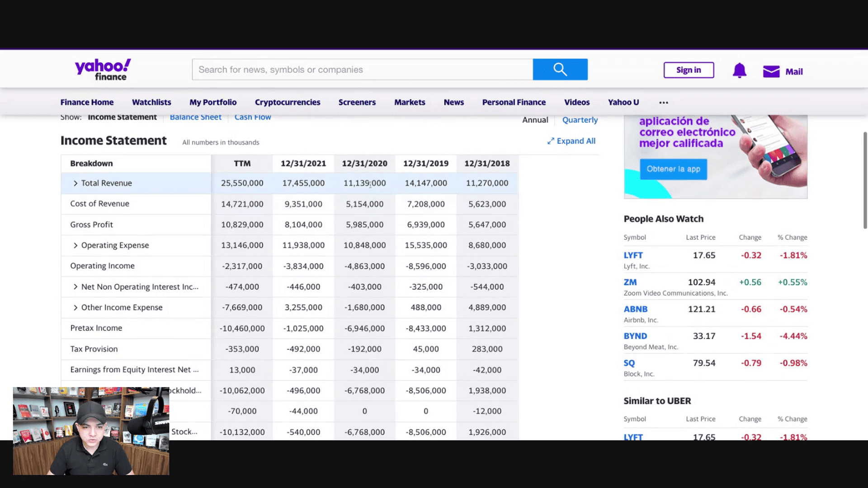The height and width of the screenshot is (488, 868).
Task: Expand the Other Income Expense row
Action: tap(75, 308)
